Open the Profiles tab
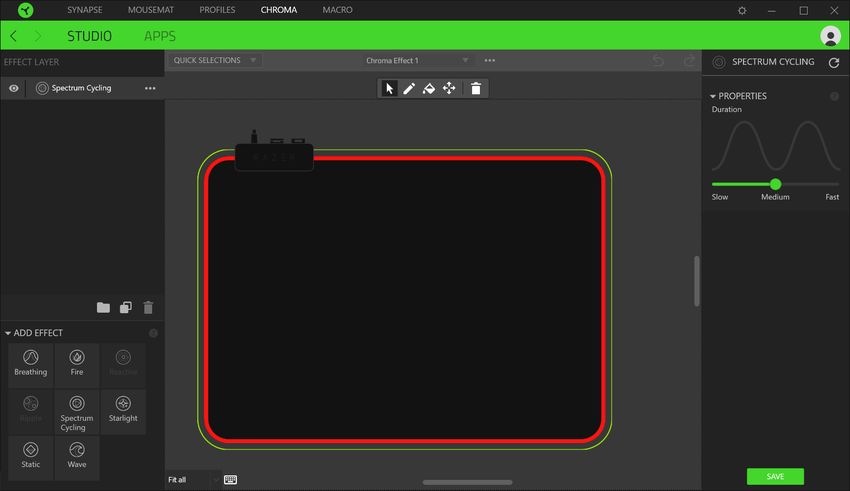 point(217,10)
